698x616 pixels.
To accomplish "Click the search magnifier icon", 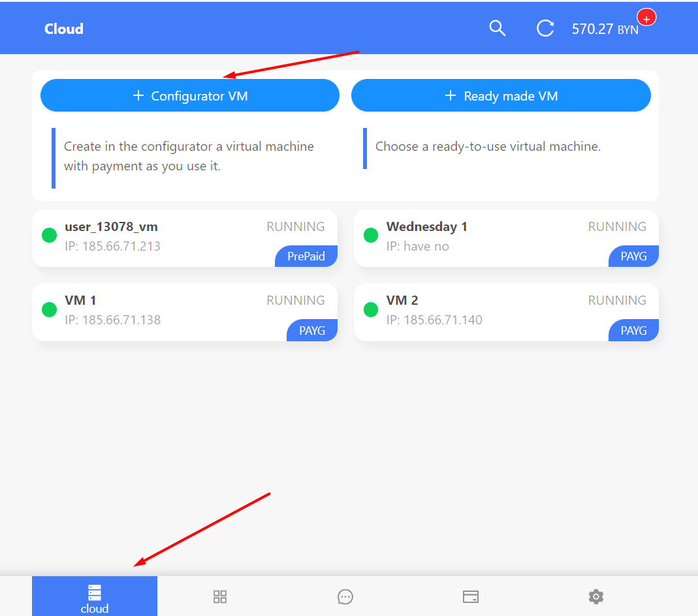I will click(x=498, y=29).
